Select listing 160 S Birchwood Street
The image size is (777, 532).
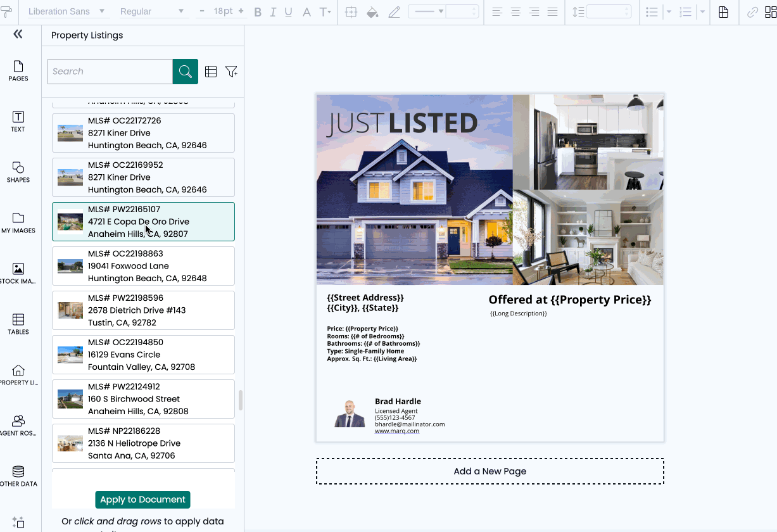click(x=143, y=399)
